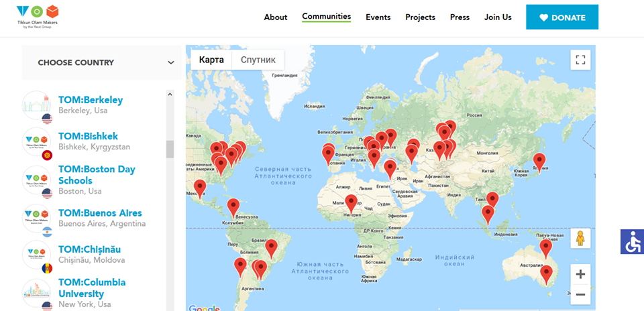Click the upper map pin in Thailand
The height and width of the screenshot is (311, 644).
(x=492, y=201)
